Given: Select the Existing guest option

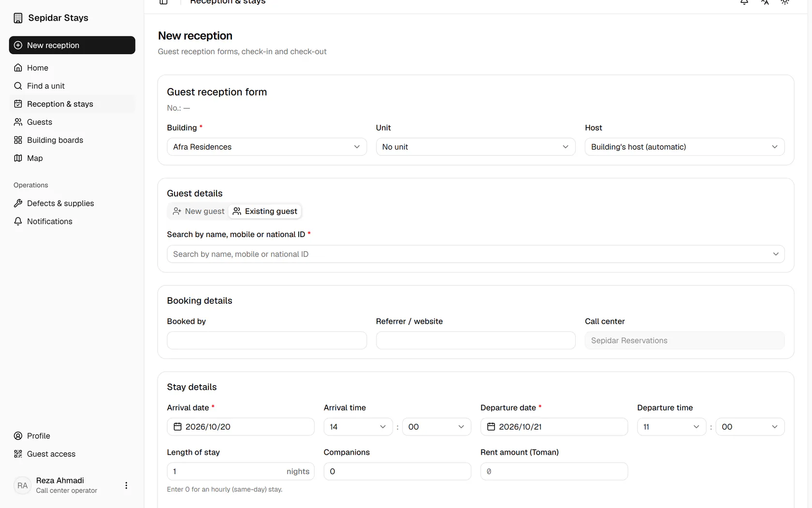Looking at the screenshot, I should (x=265, y=211).
